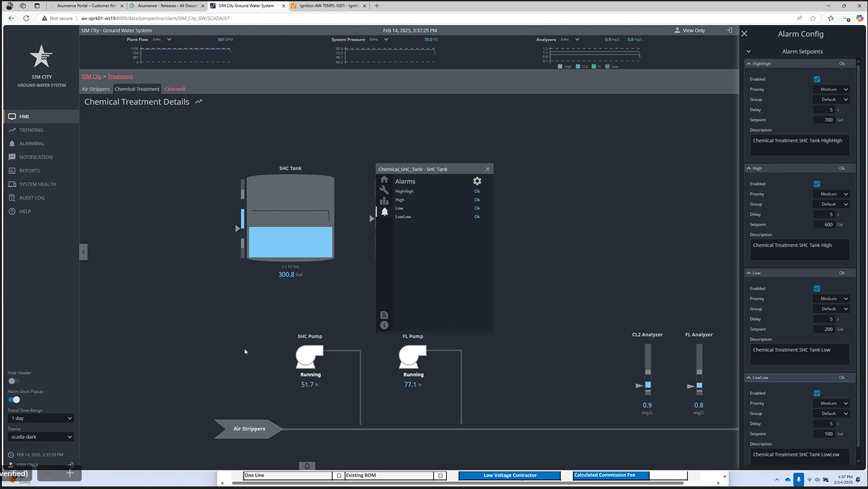Click the wrench icon in the SHC Tank popup
The height and width of the screenshot is (489, 868).
(x=384, y=190)
